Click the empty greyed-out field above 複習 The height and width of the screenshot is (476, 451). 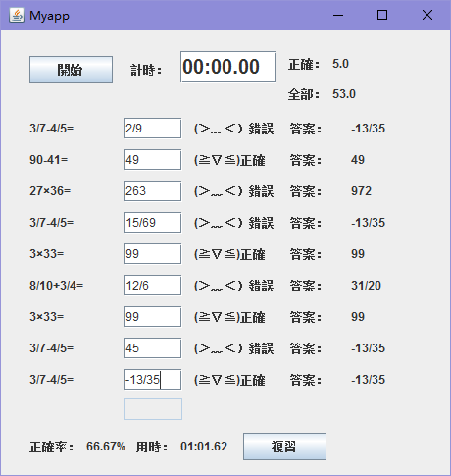tap(153, 409)
